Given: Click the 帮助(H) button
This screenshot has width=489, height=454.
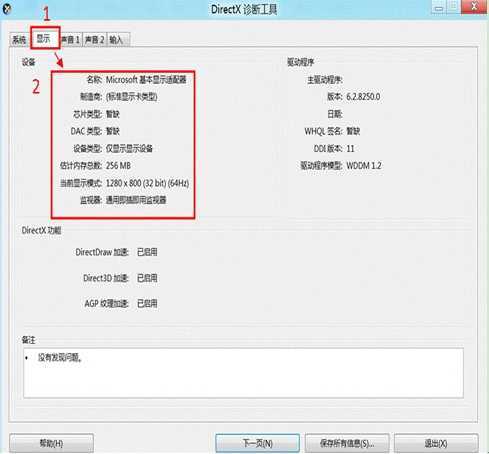Looking at the screenshot, I should click(51, 443).
